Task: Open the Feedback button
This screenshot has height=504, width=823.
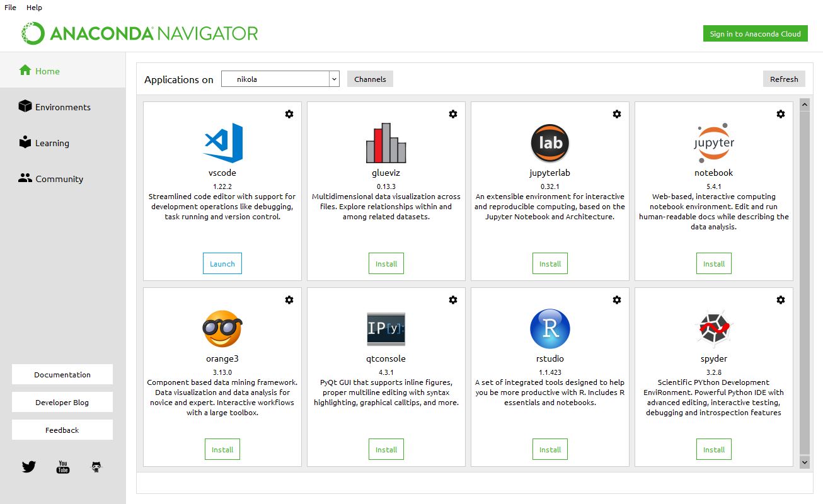Action: pyautogui.click(x=62, y=430)
